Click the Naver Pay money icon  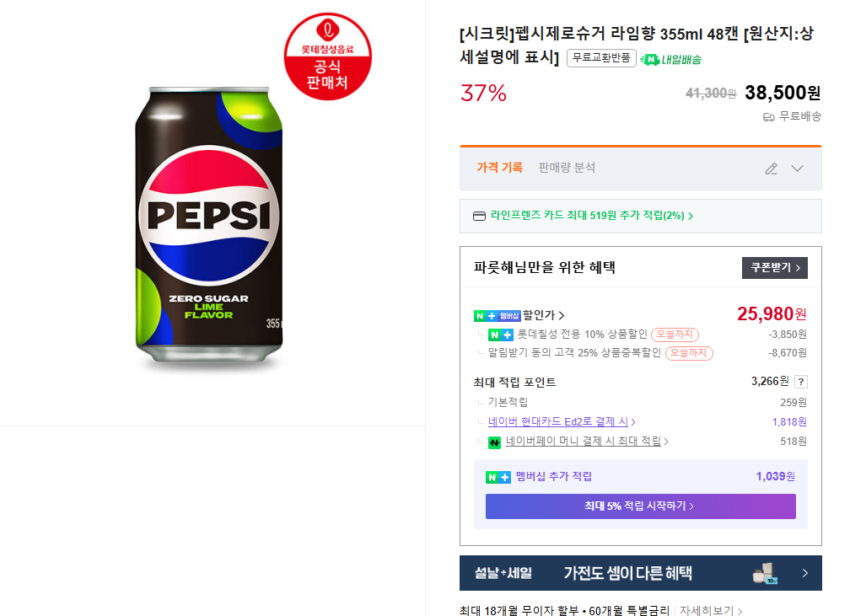coord(495,442)
